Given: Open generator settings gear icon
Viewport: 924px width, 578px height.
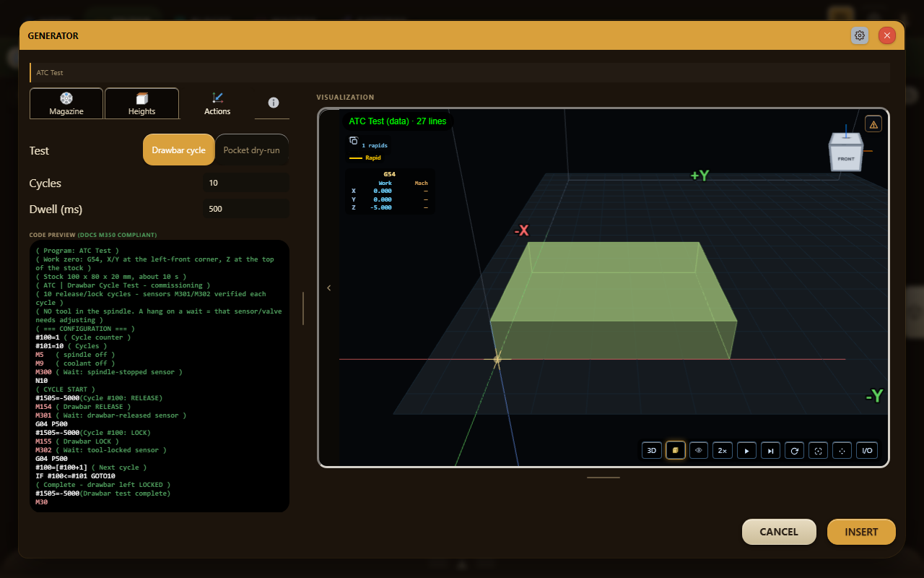Looking at the screenshot, I should click(860, 35).
